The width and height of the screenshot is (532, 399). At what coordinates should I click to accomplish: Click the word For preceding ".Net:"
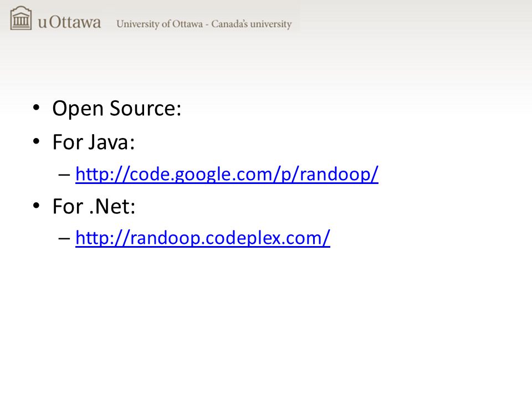click(68, 206)
